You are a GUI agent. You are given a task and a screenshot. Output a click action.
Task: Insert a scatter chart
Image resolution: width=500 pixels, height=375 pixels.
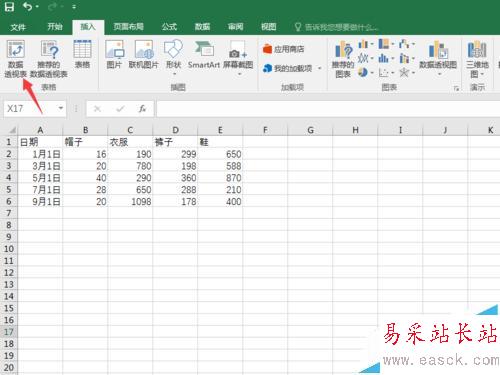coord(384,72)
